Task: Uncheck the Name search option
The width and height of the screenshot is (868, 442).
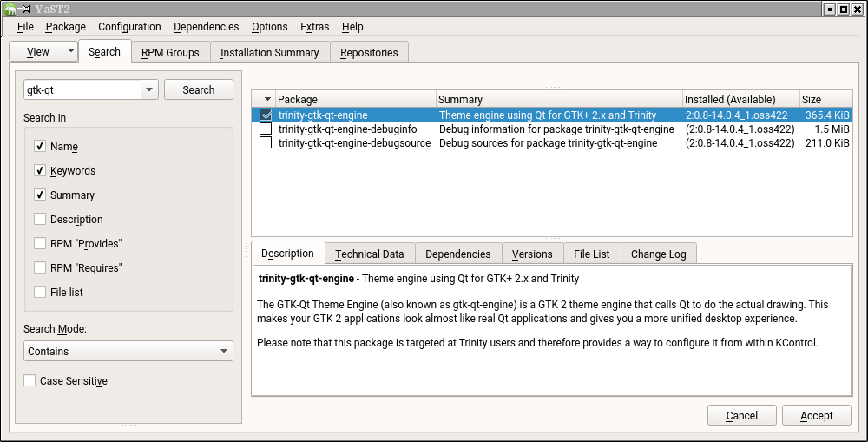Action: pyautogui.click(x=40, y=146)
